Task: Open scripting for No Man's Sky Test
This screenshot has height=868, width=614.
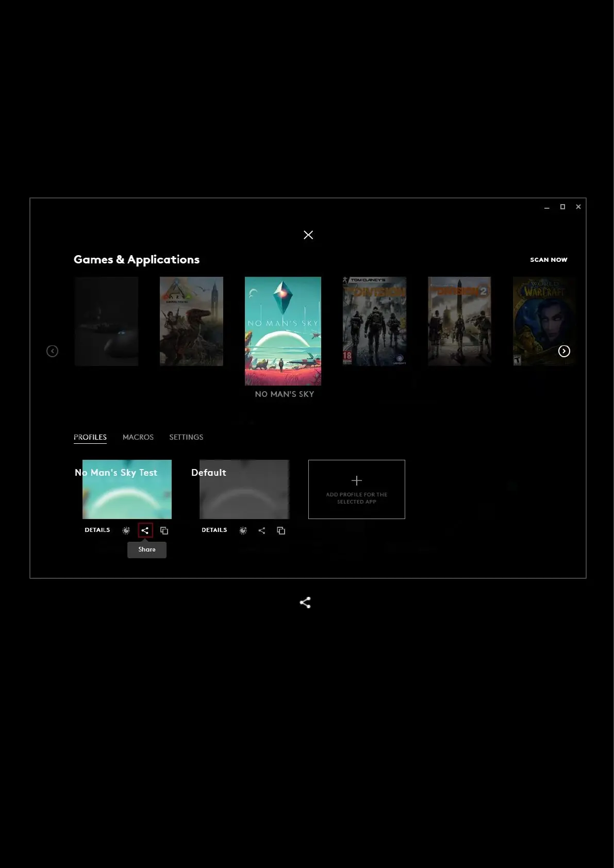Action: click(126, 530)
